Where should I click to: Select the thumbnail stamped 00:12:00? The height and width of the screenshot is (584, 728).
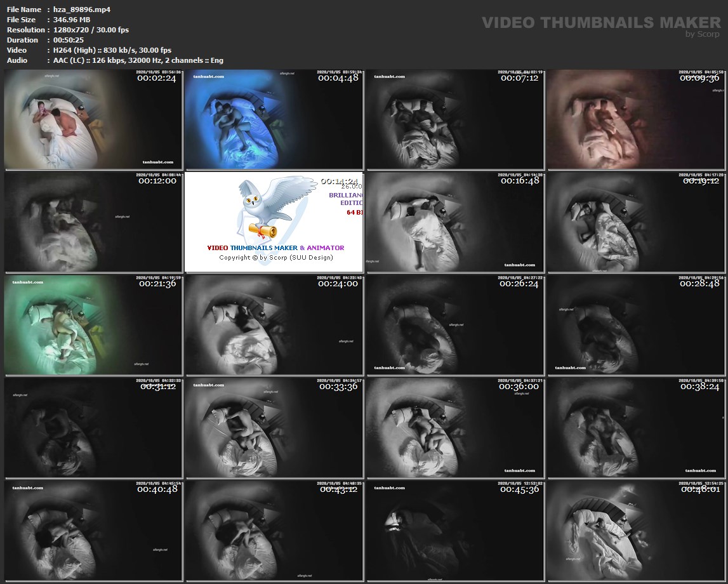click(x=93, y=222)
